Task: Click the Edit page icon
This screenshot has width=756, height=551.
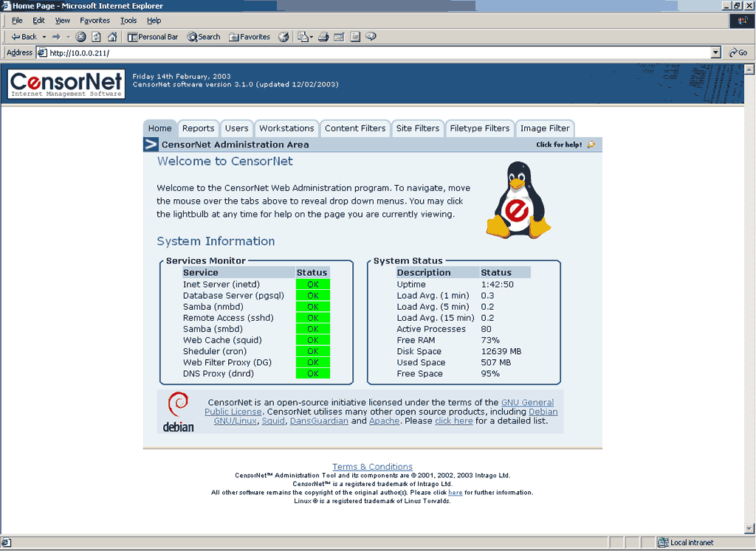Action: click(340, 37)
